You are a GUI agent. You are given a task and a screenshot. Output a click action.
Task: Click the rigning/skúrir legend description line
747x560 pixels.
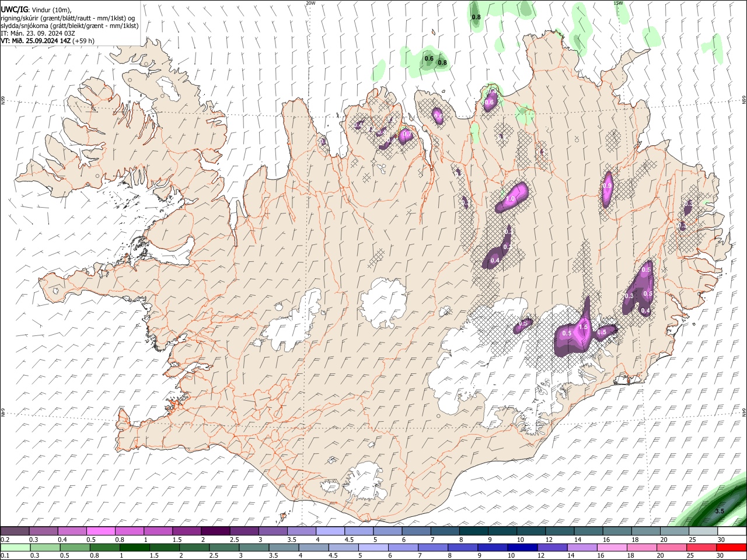click(67, 17)
